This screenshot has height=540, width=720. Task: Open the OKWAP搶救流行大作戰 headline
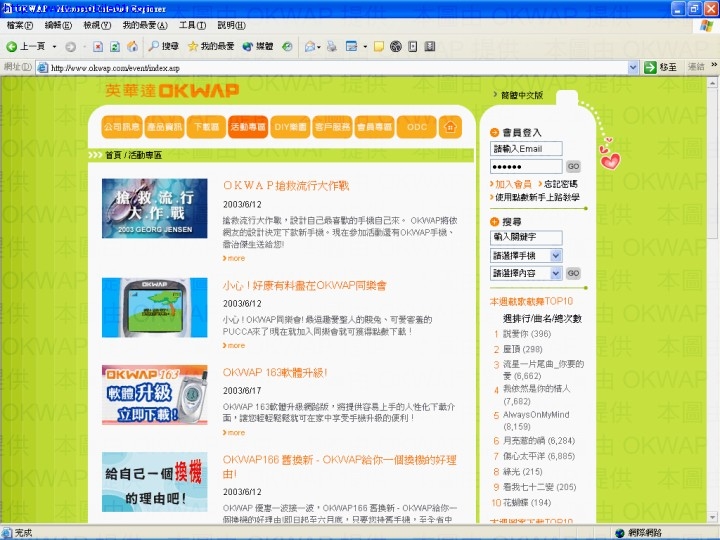286,186
